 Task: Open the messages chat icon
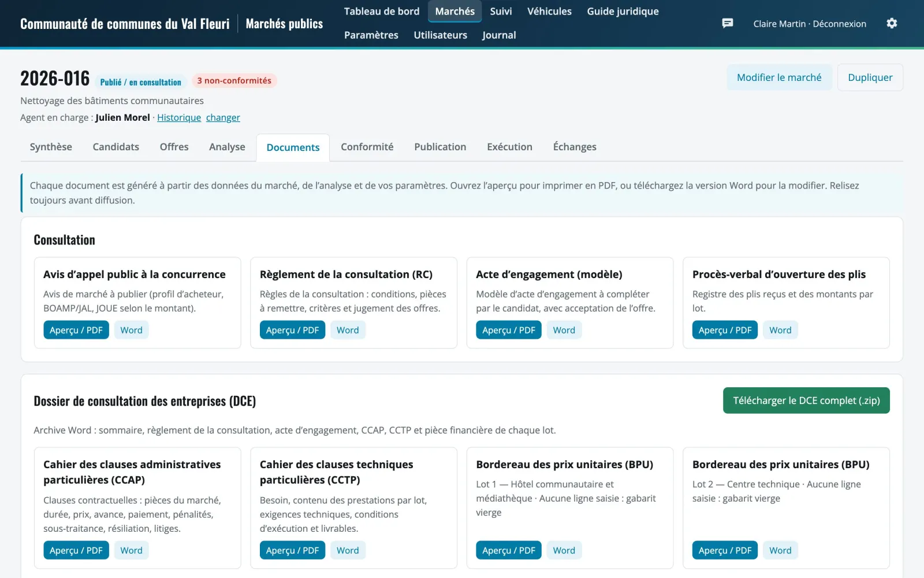(x=728, y=23)
